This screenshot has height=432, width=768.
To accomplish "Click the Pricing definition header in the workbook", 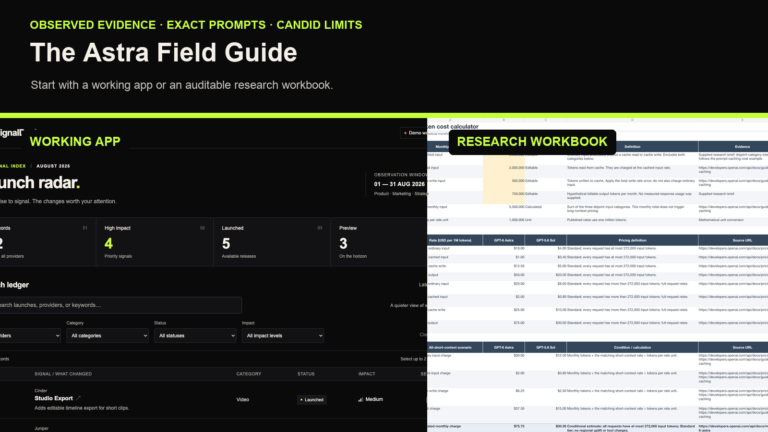I will point(632,240).
